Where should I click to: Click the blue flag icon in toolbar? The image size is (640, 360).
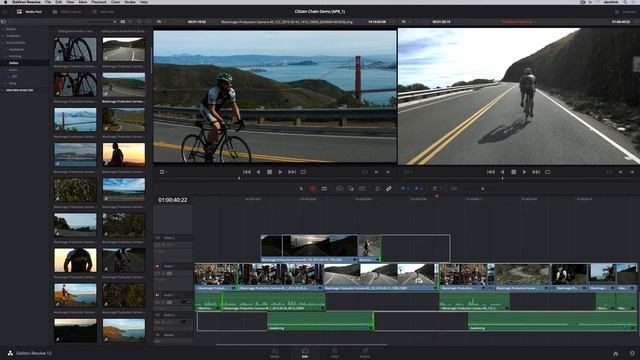click(403, 189)
